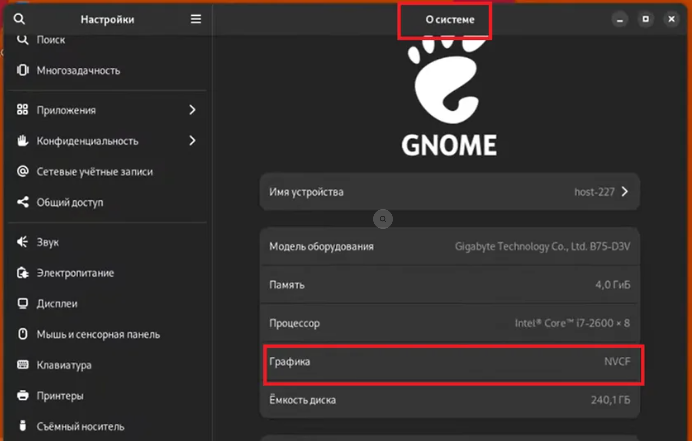Click the Процессор row label
This screenshot has width=692, height=441.
(294, 323)
